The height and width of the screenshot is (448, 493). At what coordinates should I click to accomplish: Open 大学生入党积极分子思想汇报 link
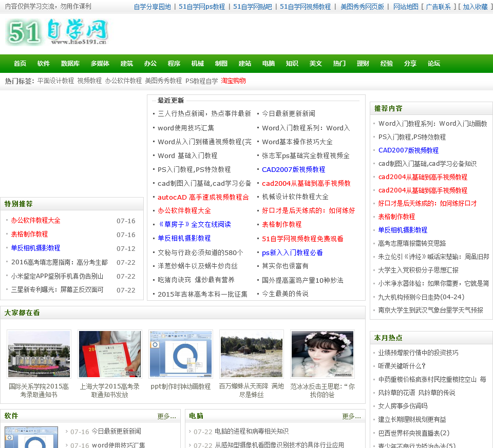click(418, 270)
